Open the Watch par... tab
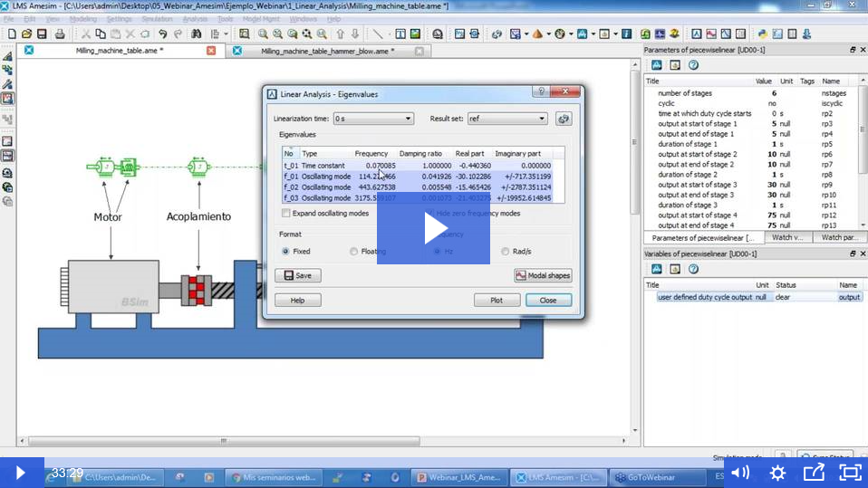This screenshot has width=868, height=488. coord(838,237)
